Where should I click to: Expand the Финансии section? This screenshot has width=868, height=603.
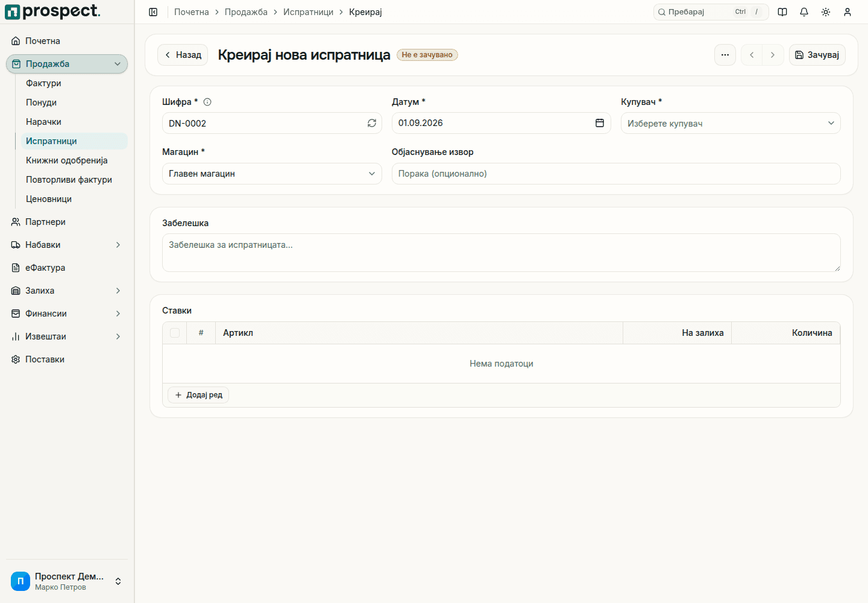pyautogui.click(x=67, y=314)
